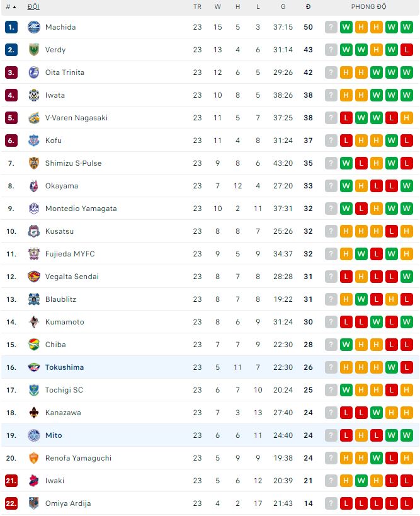420x516 pixels.
Task: Open the Mito team page link
Action: pyautogui.click(x=54, y=435)
